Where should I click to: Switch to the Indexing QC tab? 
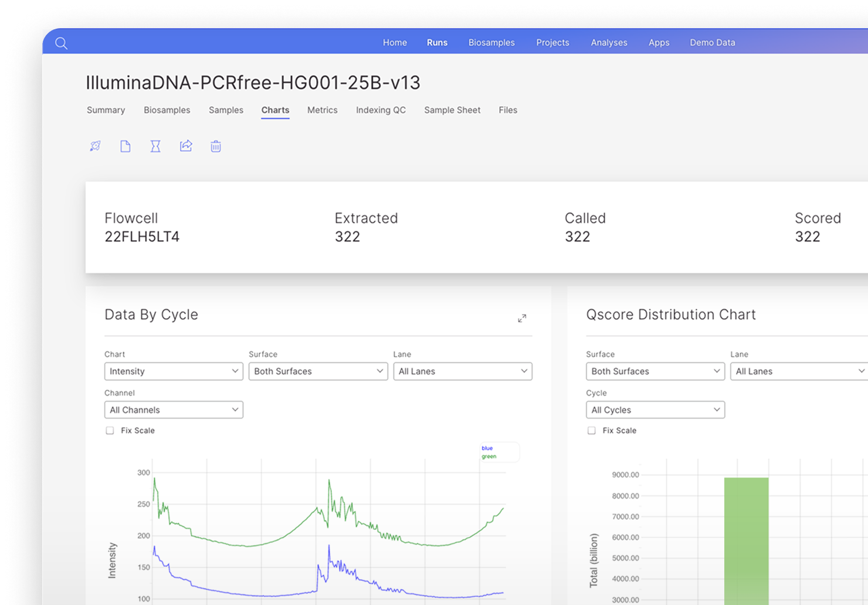click(x=381, y=110)
